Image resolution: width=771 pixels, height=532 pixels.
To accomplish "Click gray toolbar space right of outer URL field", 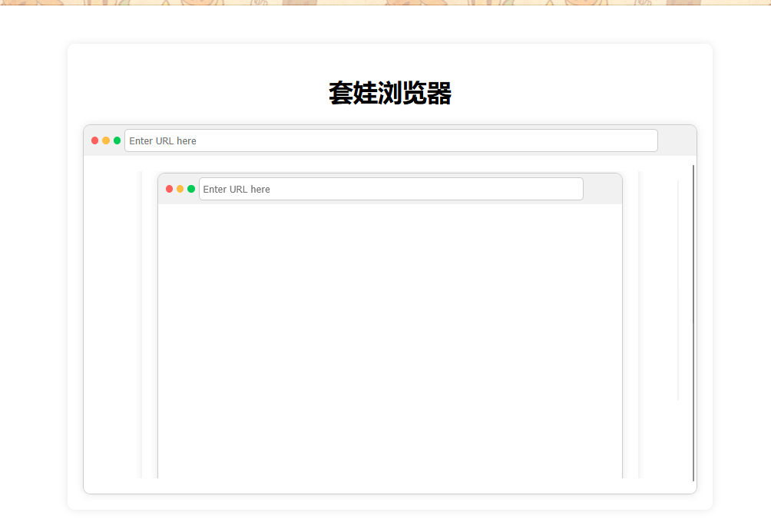I will point(677,140).
